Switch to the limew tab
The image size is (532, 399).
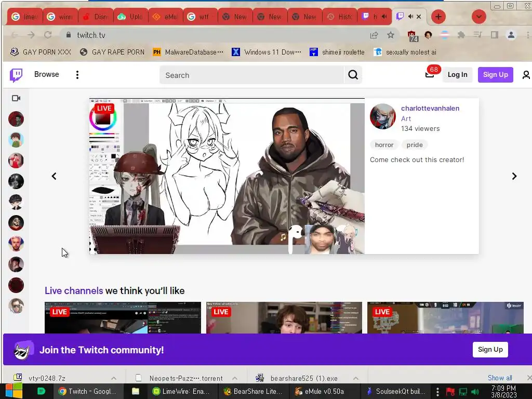[x=24, y=17]
